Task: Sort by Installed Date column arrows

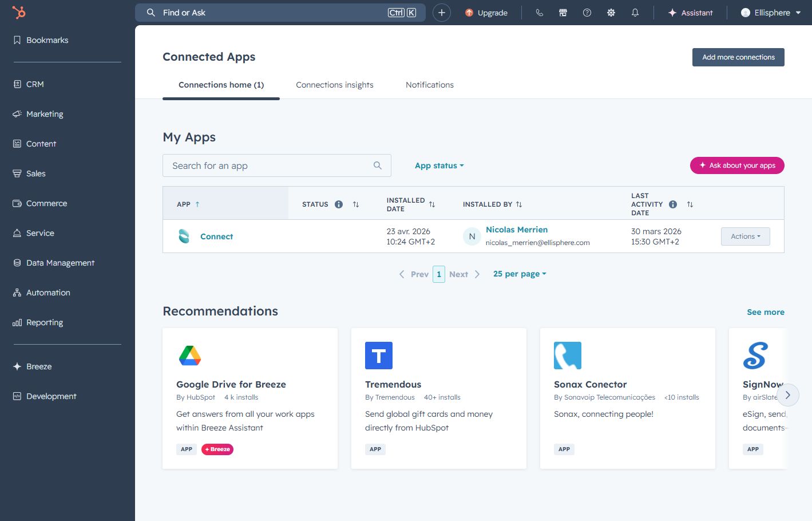Action: [432, 204]
